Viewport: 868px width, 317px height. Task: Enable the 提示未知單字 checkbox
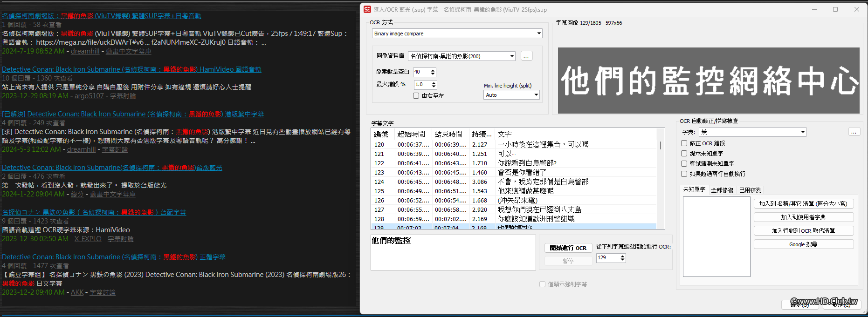[684, 154]
